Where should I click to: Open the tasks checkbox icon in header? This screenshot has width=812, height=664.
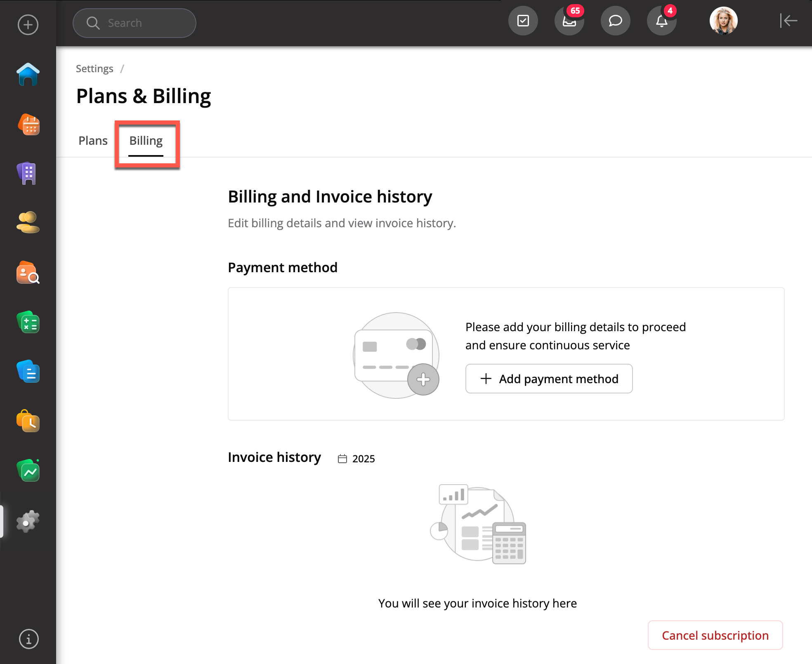click(523, 21)
